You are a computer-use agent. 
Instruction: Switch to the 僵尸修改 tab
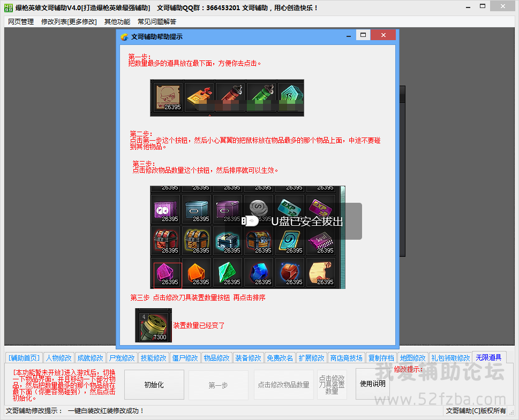click(185, 358)
